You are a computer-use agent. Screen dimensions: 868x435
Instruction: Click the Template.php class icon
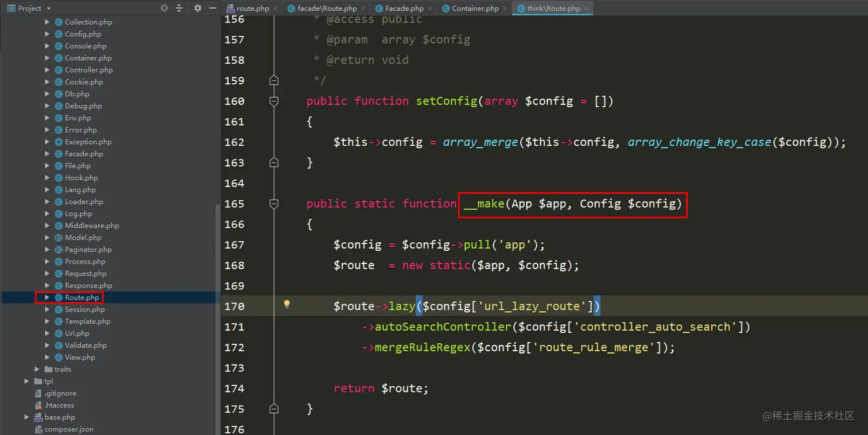coord(59,321)
